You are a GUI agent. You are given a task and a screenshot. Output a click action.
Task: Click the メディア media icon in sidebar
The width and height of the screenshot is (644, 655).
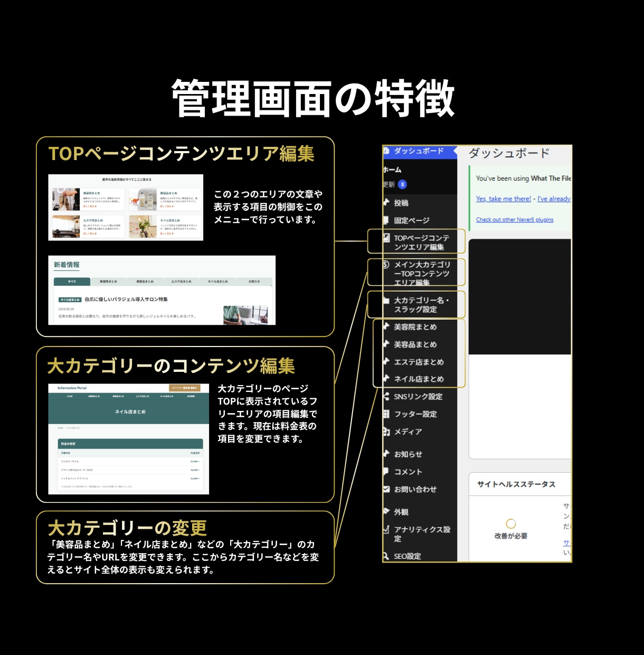[x=386, y=432]
